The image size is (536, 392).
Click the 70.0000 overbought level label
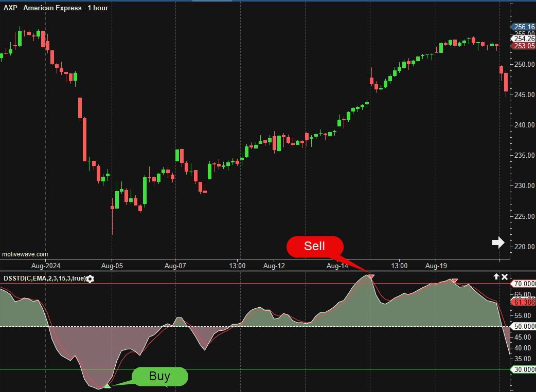524,284
